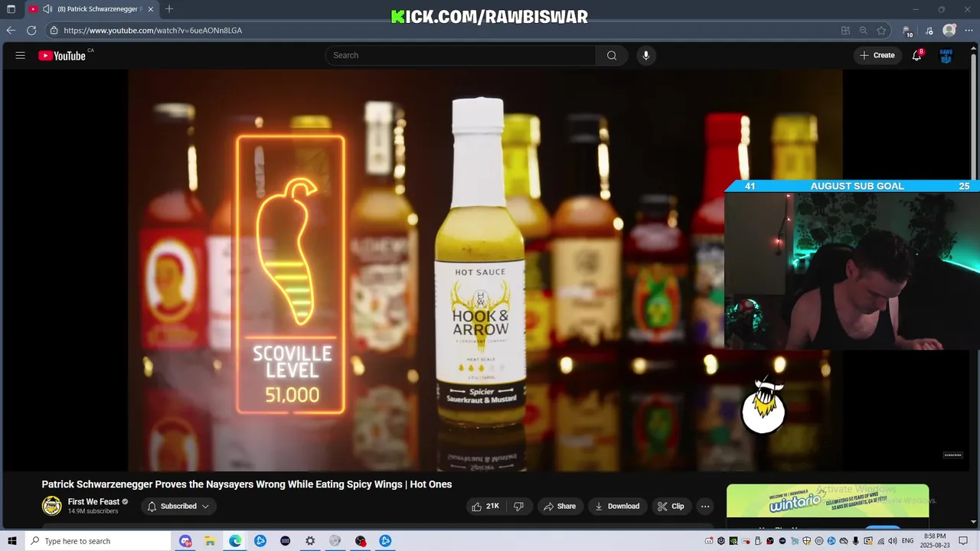The height and width of the screenshot is (551, 980).
Task: Go back in browser history
Action: tap(11, 31)
